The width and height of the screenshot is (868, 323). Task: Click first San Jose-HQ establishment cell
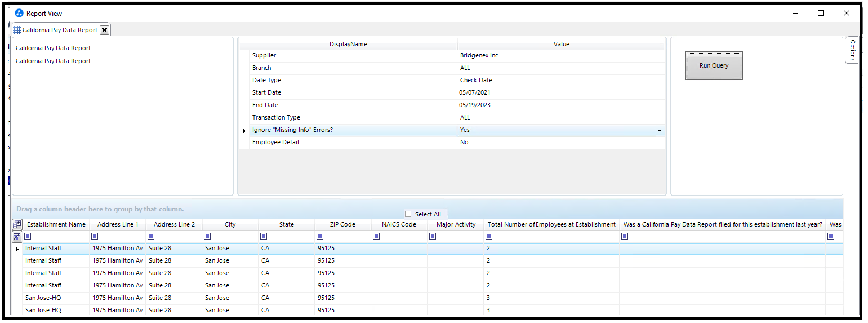pos(56,298)
